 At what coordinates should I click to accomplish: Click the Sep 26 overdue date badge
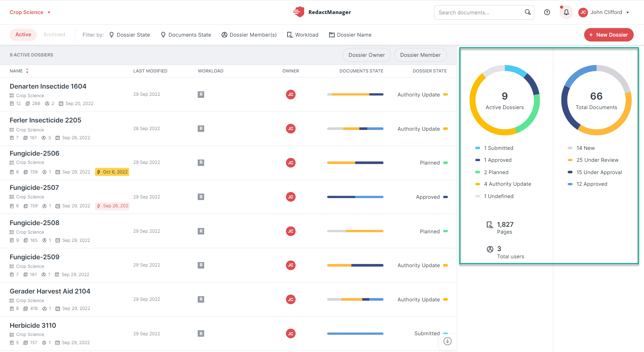tap(112, 206)
